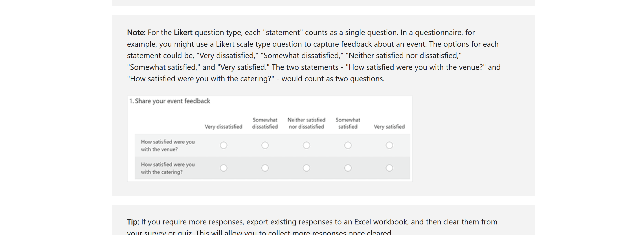The width and height of the screenshot is (644, 235).
Task: Select Somewhat satisfied for the catering question
Action: [x=348, y=168]
